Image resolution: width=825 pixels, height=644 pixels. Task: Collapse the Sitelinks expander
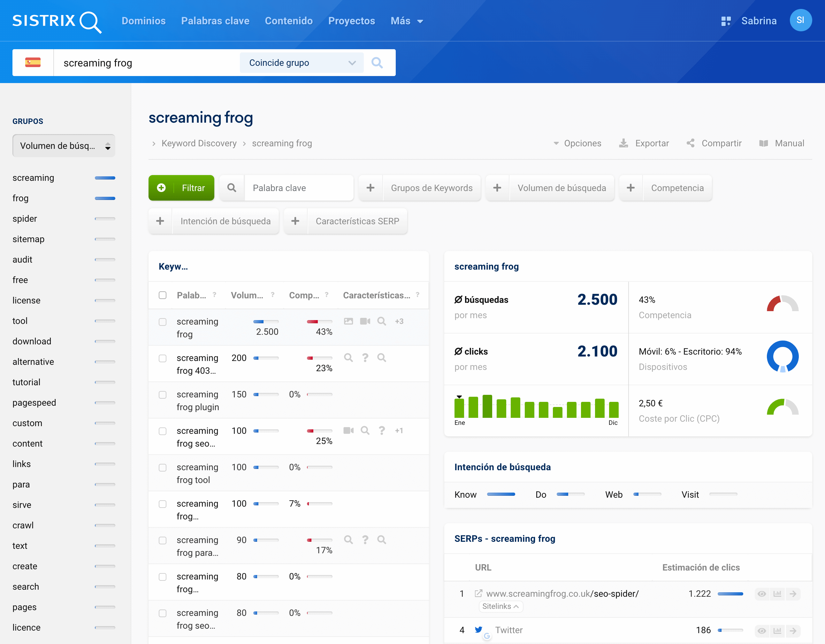coord(501,606)
